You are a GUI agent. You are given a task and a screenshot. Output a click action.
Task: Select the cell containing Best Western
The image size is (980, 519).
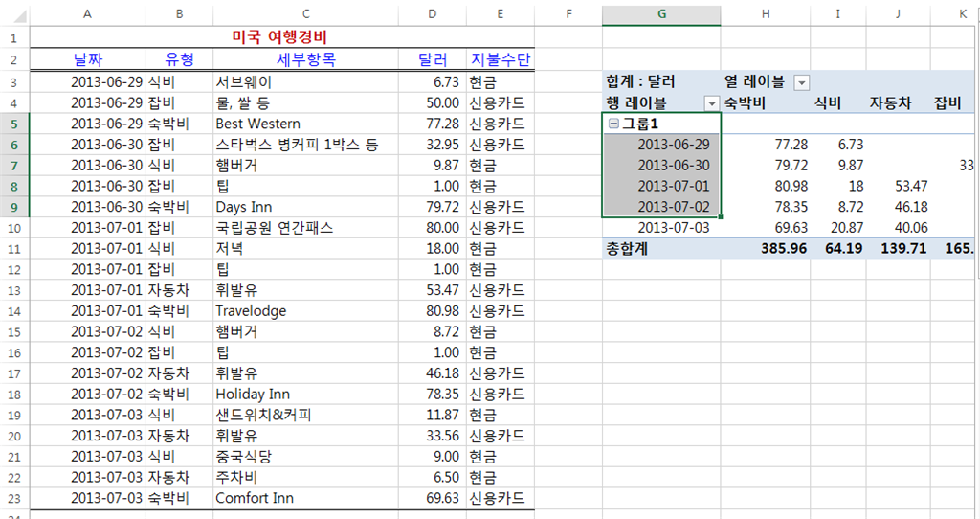pyautogui.click(x=305, y=124)
